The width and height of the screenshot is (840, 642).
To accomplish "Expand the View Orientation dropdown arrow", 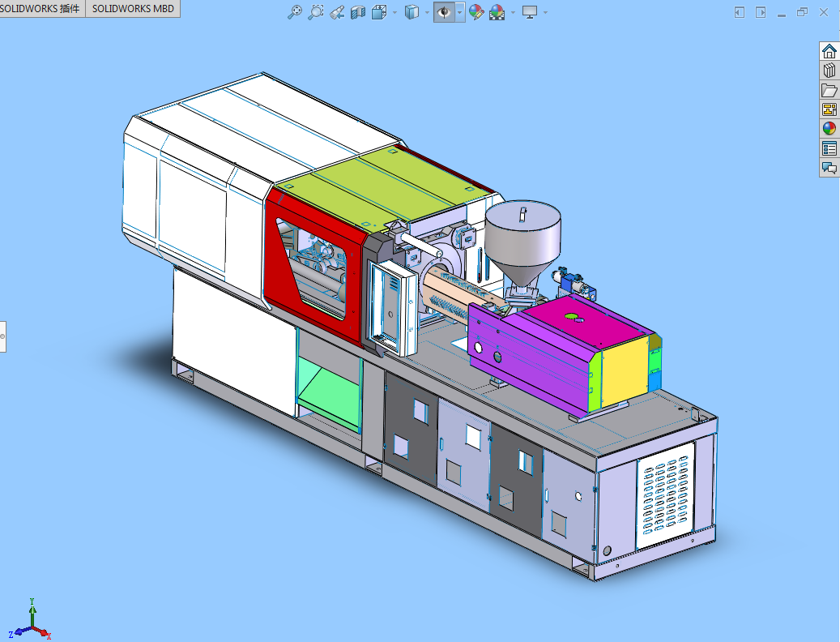I will pyautogui.click(x=394, y=12).
